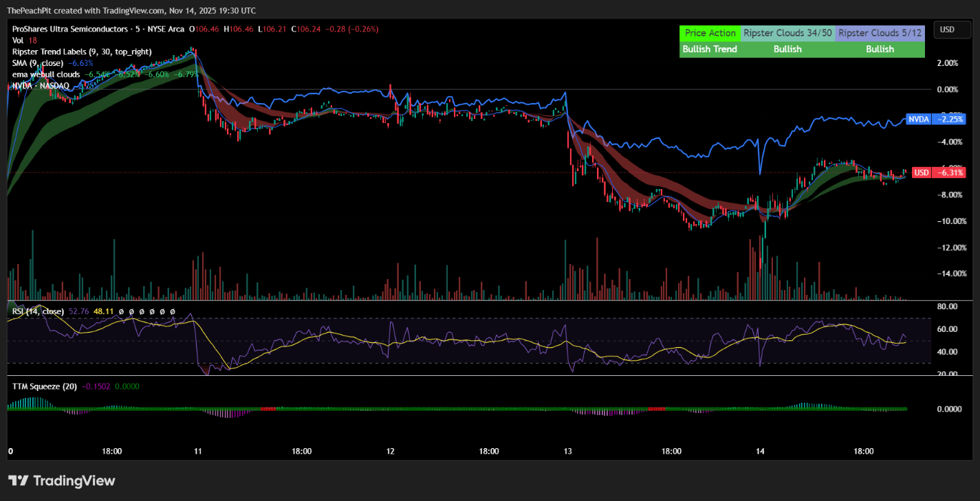Click the 2.00% price scale label

(x=947, y=63)
